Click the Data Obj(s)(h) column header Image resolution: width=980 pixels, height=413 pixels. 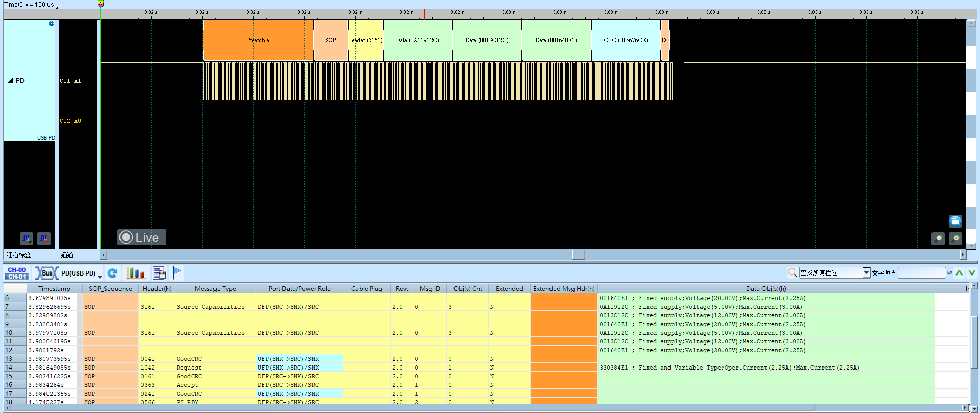pyautogui.click(x=766, y=288)
